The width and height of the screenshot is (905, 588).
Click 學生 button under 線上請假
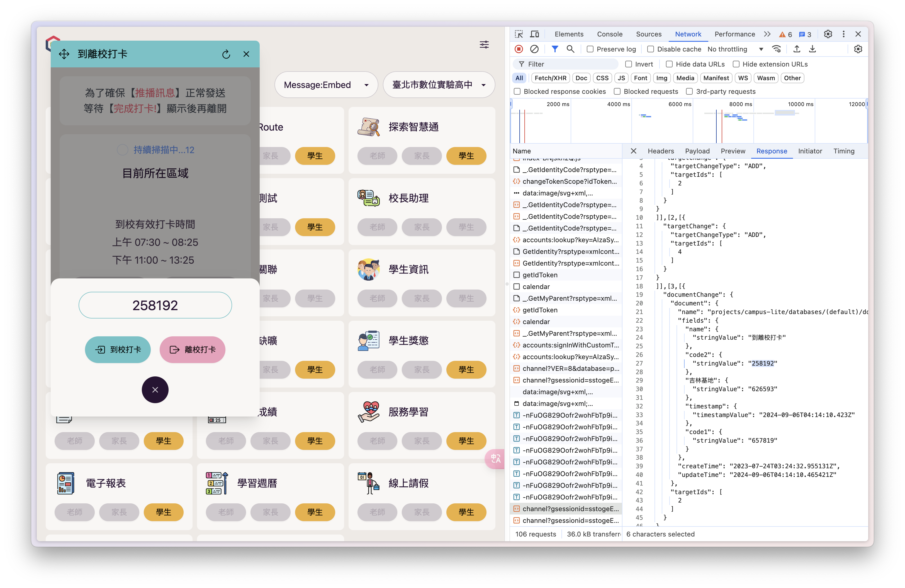[466, 512]
